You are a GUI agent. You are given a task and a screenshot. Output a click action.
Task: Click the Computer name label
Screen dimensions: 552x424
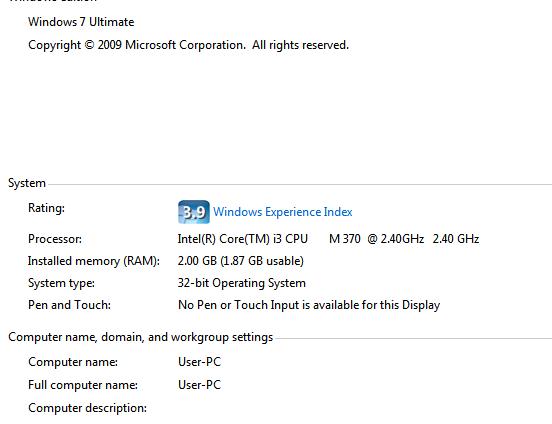click(x=73, y=362)
